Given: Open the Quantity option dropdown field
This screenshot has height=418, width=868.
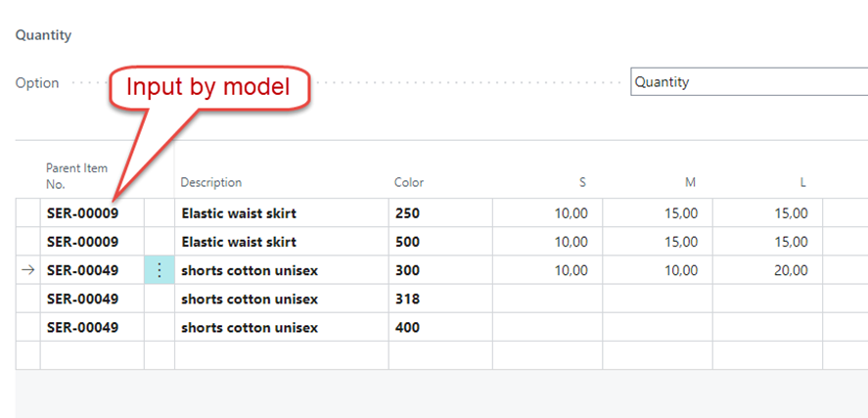Looking at the screenshot, I should [x=749, y=82].
